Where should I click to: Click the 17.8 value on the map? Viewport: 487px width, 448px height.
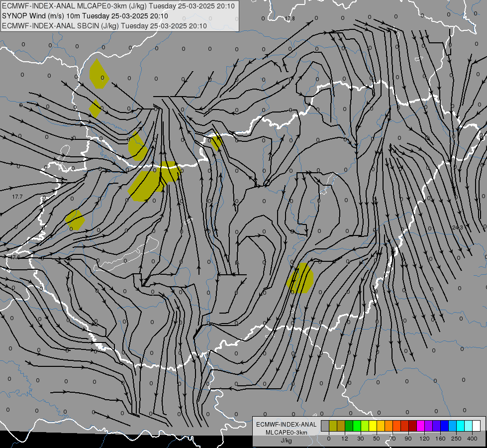[x=290, y=18]
